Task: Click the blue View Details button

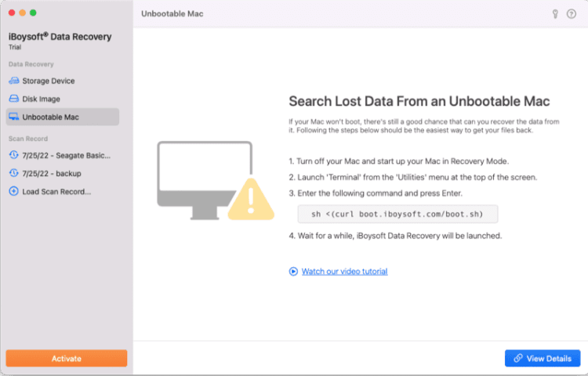Action: (543, 359)
